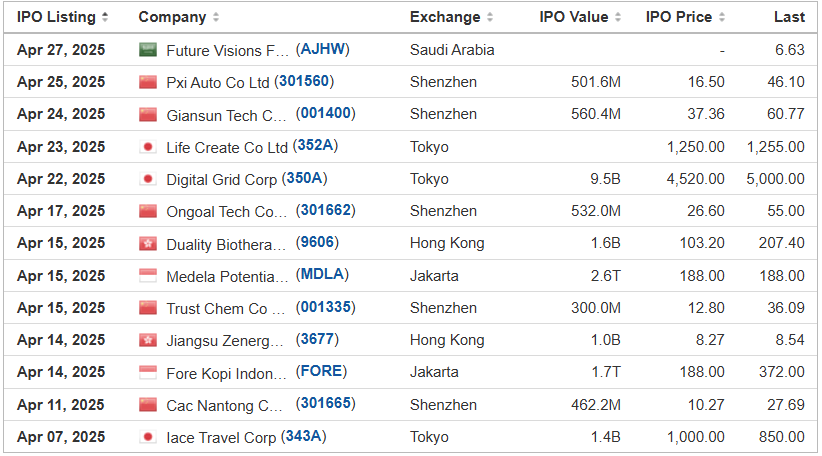Screen dimensions: 822x456
Task: Select company name Duality Biothera…
Action: coord(226,245)
